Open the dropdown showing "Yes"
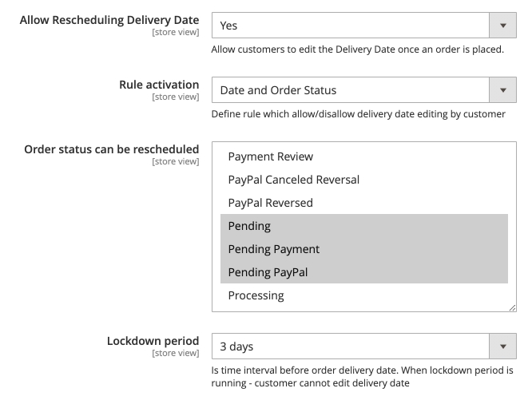 point(350,26)
